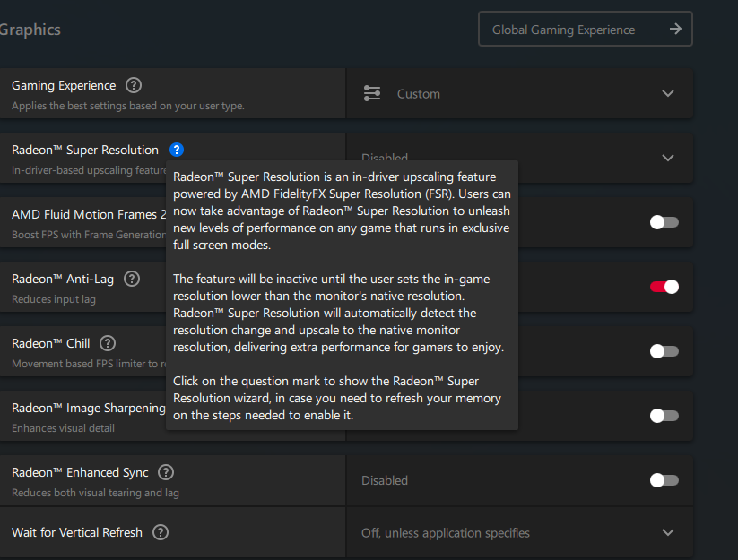Click 'Applies the best settings' description
The image size is (738, 560).
128,106
